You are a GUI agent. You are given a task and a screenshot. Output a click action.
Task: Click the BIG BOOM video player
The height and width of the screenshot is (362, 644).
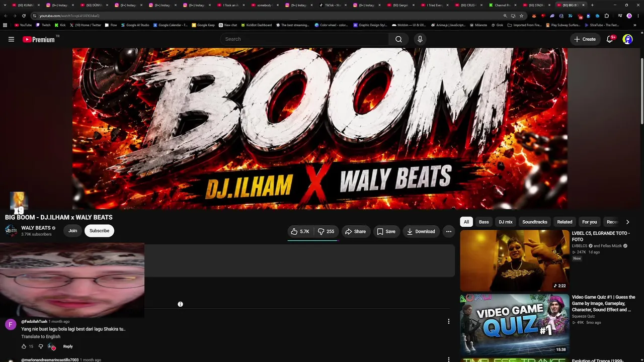pyautogui.click(x=320, y=129)
